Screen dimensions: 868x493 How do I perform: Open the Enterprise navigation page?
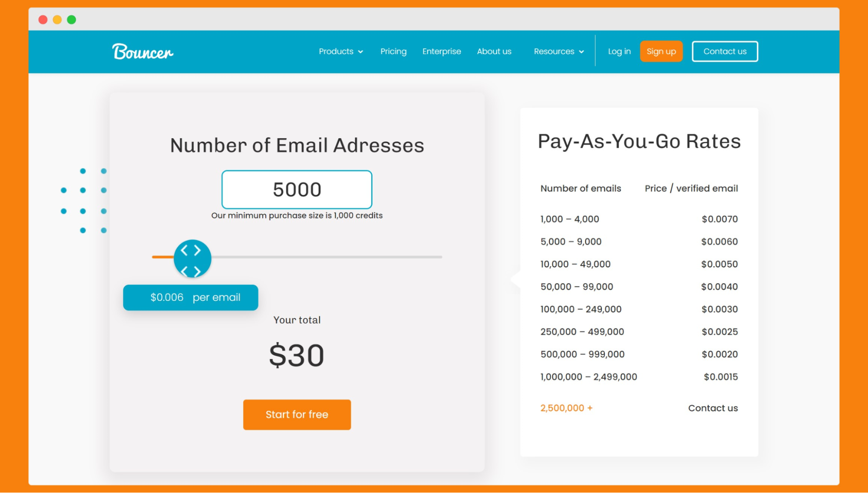441,51
